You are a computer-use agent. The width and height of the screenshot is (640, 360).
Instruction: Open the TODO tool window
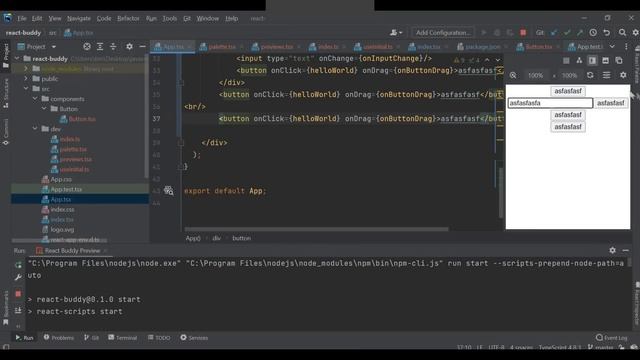pos(159,338)
